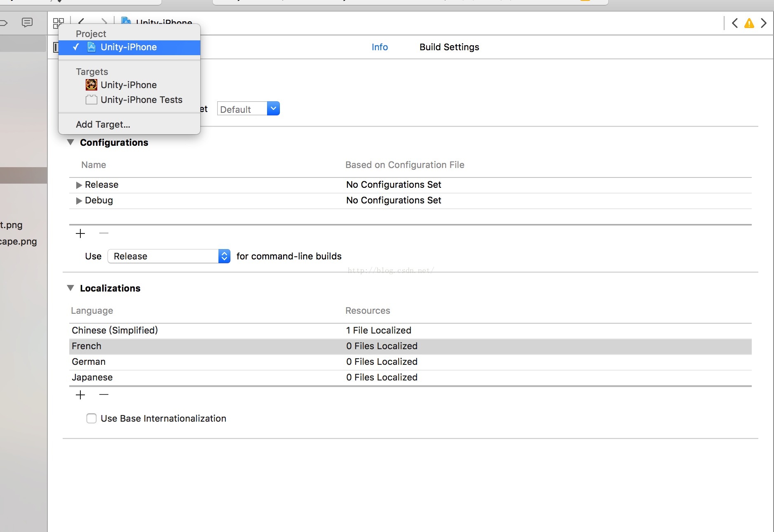Image resolution: width=774 pixels, height=532 pixels.
Task: Click German row's '0 Files Localized' cell
Action: point(382,362)
